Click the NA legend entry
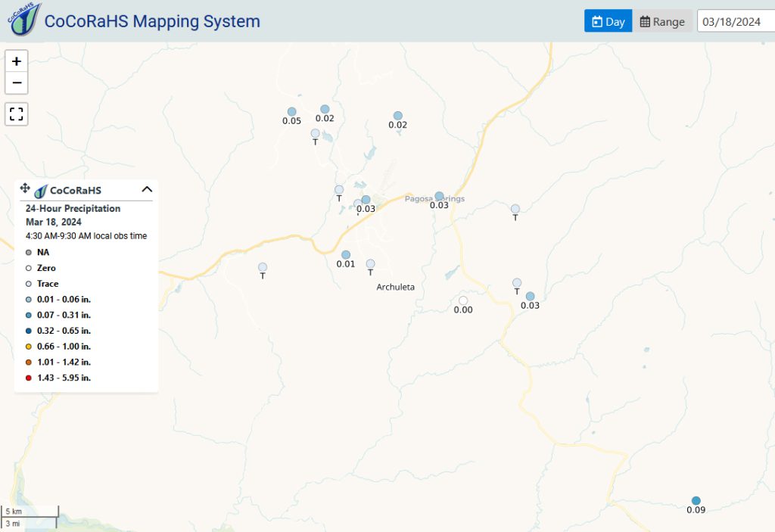775x532 pixels. [38, 252]
